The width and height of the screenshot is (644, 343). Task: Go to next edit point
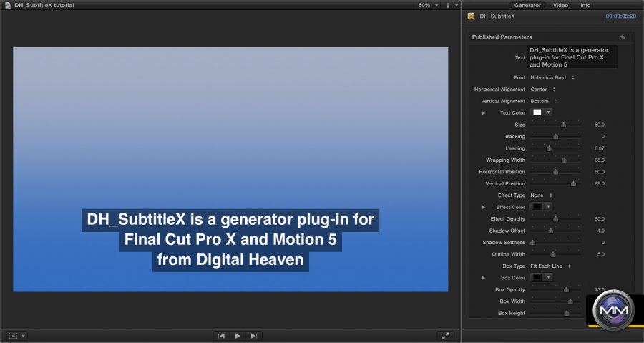click(x=254, y=336)
